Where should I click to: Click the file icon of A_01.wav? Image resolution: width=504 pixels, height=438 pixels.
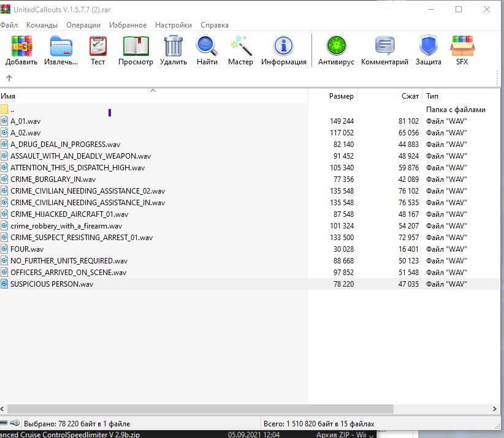coord(4,121)
